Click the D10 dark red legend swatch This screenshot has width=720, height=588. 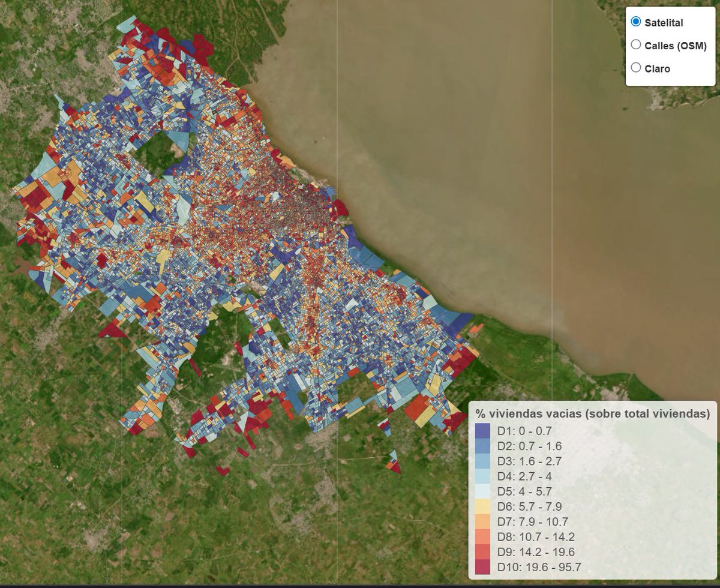(x=482, y=567)
